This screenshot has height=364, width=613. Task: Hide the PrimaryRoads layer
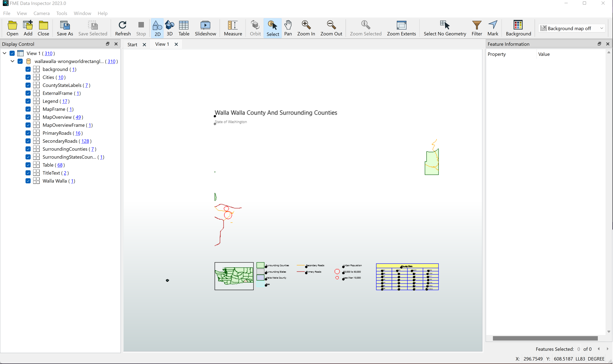point(28,133)
